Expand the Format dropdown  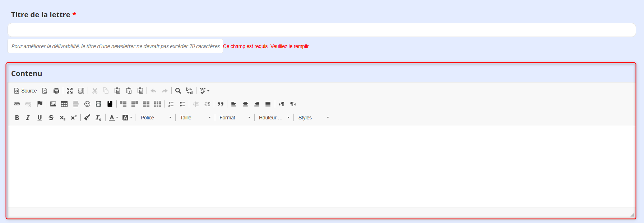tap(235, 118)
